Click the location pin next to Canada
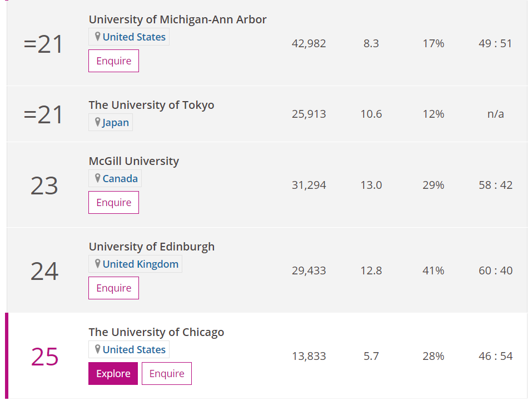Image resolution: width=532 pixels, height=401 pixels. (98, 178)
